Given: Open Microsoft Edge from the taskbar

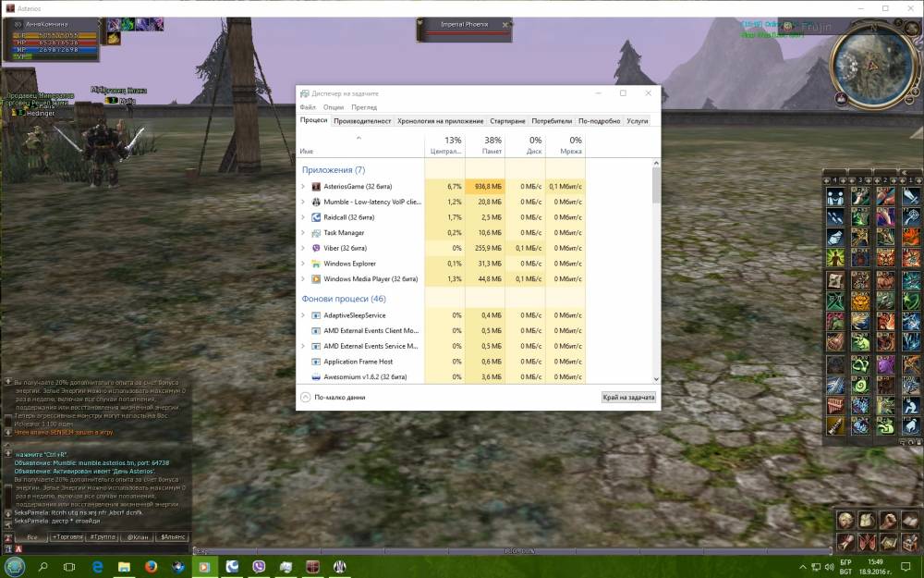Looking at the screenshot, I should tap(97, 567).
